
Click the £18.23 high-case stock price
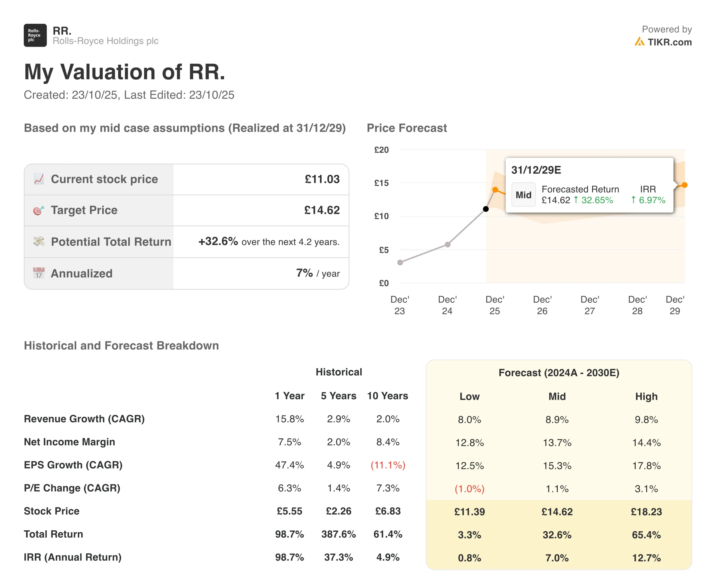pyautogui.click(x=646, y=511)
